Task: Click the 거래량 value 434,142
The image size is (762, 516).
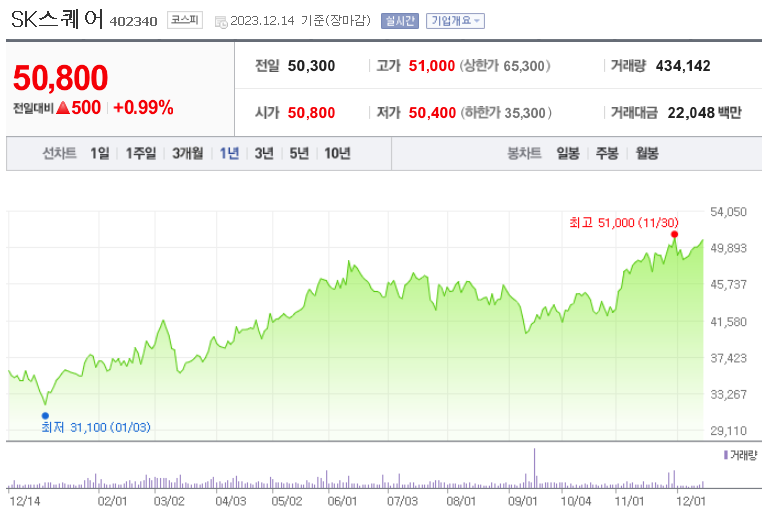Action: [x=683, y=66]
